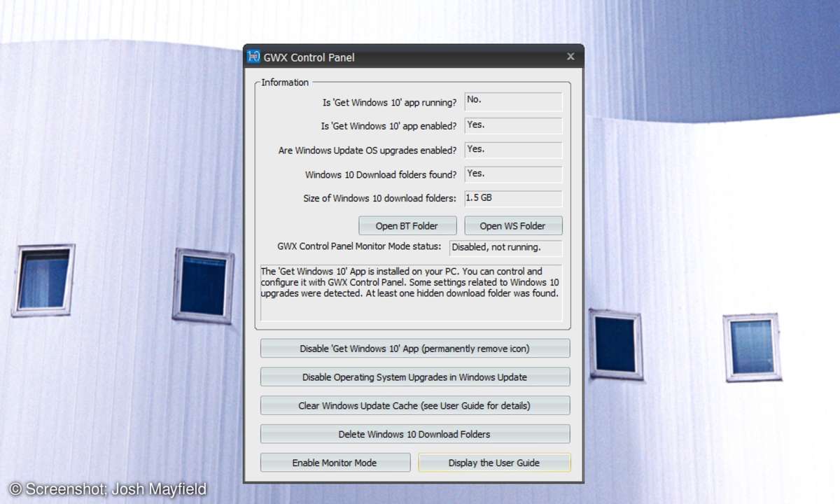
Task: Click the 'Information' group box heading
Action: 285,83
